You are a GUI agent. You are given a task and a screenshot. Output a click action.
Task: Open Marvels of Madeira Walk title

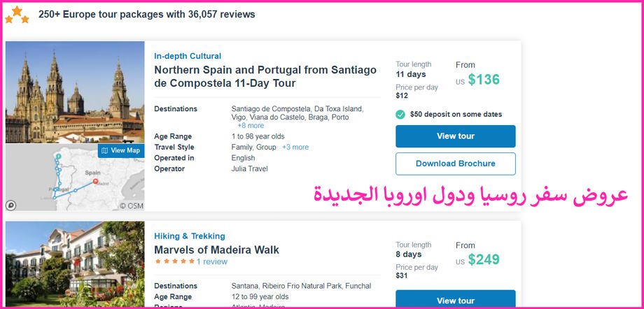coord(216,250)
